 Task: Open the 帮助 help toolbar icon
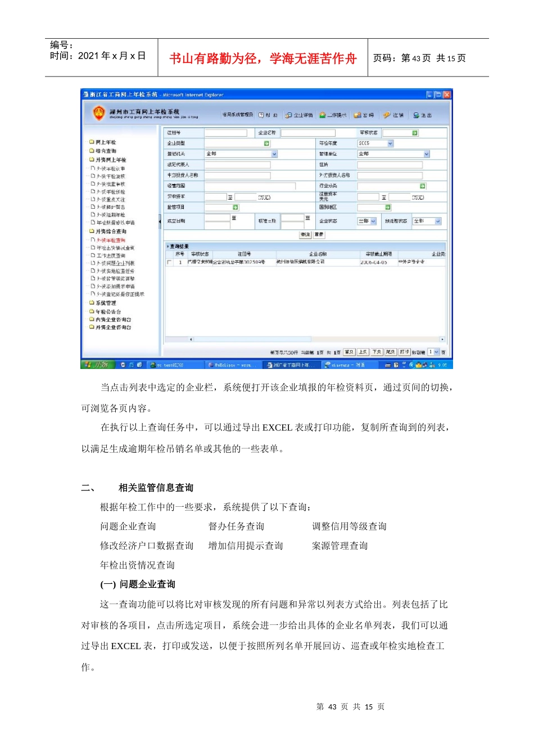(x=268, y=115)
